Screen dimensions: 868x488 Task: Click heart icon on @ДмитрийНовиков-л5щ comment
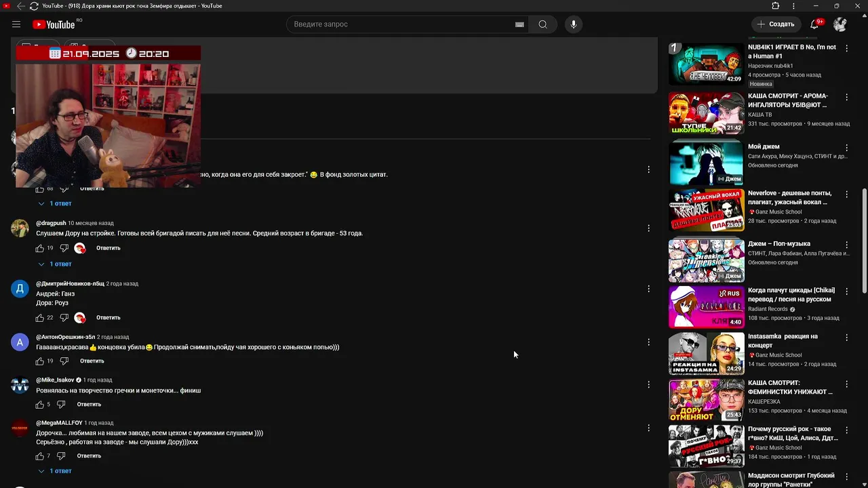(x=80, y=318)
